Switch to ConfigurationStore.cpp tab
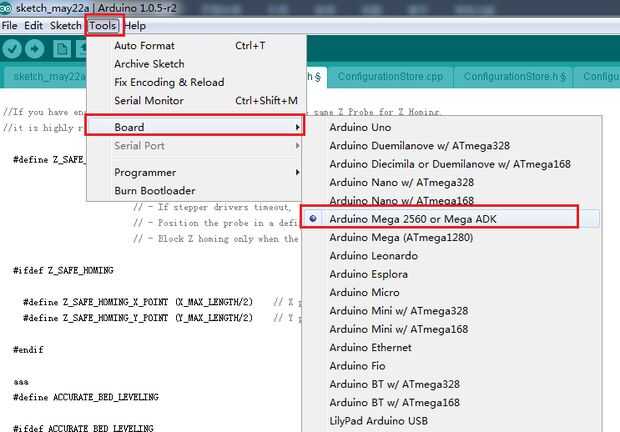 (x=390, y=77)
